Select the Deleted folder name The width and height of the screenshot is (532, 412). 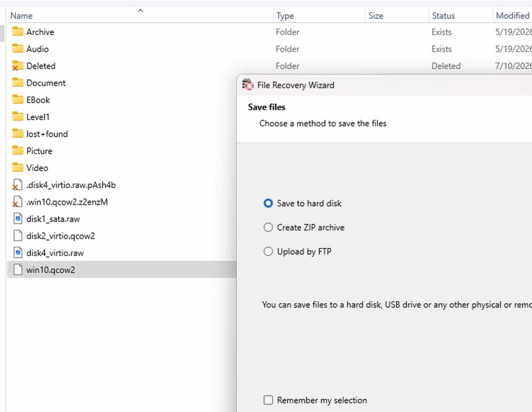coord(40,66)
